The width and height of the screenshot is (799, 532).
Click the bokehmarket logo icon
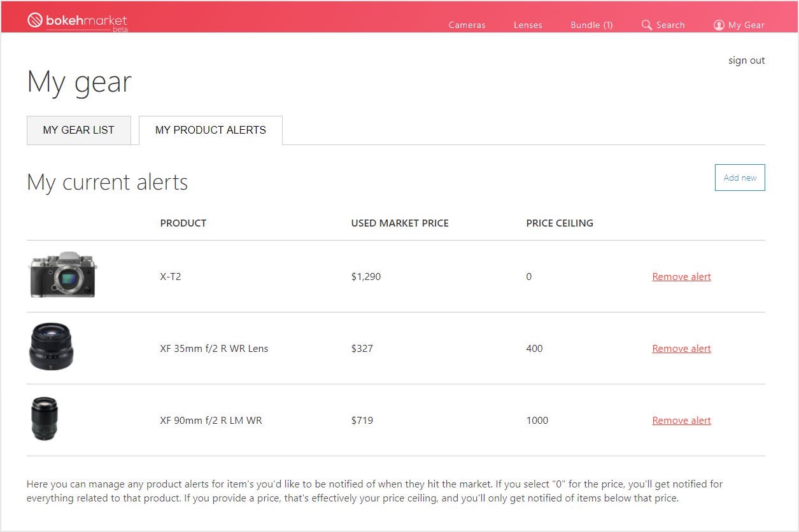click(x=35, y=20)
